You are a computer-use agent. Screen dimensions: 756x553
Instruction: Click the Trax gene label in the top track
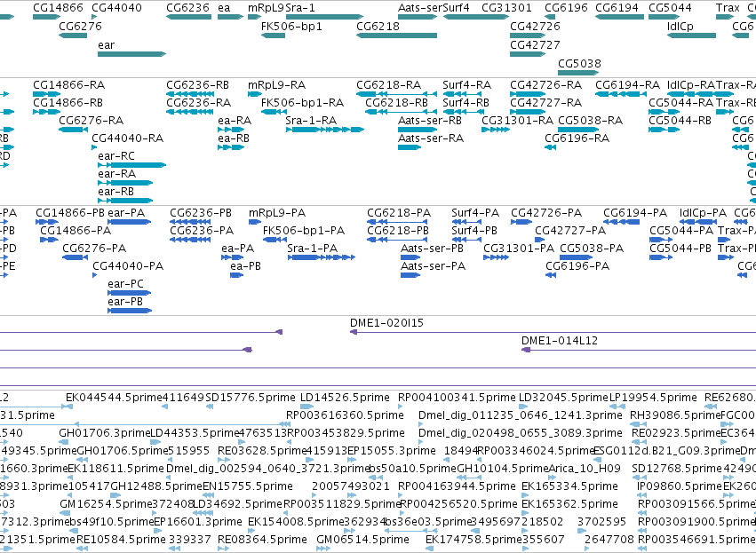click(728, 8)
